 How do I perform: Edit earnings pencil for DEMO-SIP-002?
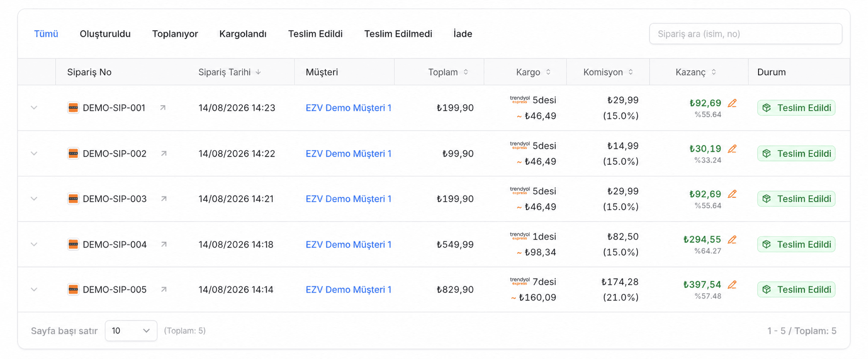point(732,149)
